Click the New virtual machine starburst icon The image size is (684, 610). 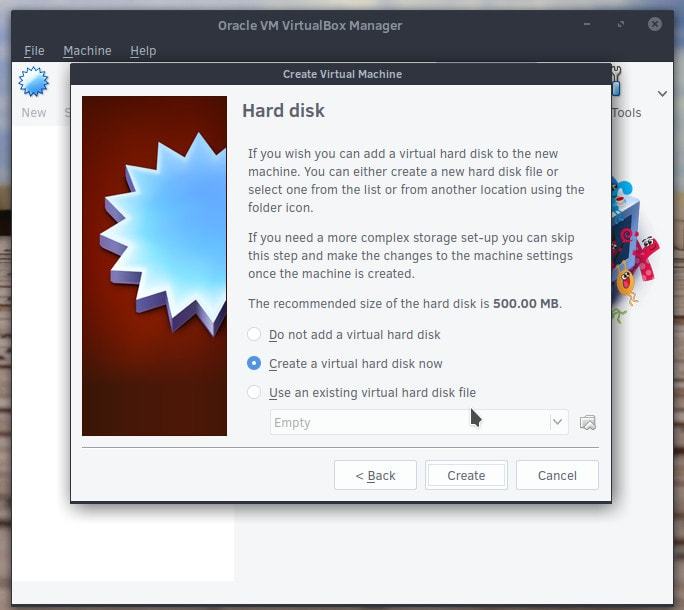34,84
